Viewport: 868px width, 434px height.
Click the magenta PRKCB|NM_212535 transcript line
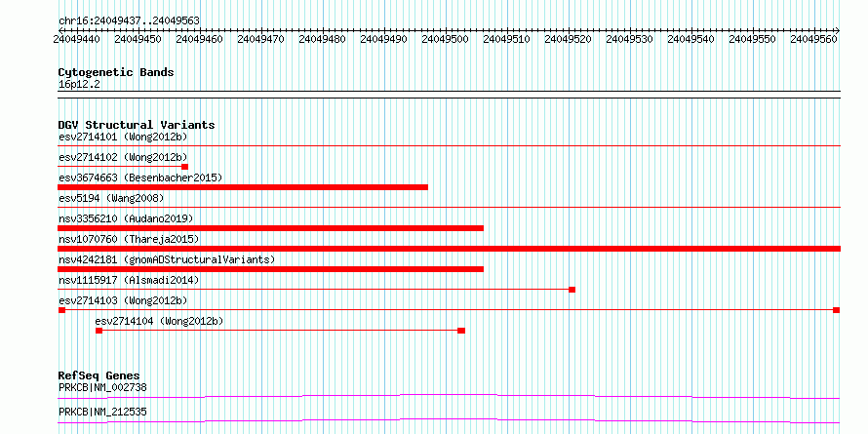click(x=450, y=420)
